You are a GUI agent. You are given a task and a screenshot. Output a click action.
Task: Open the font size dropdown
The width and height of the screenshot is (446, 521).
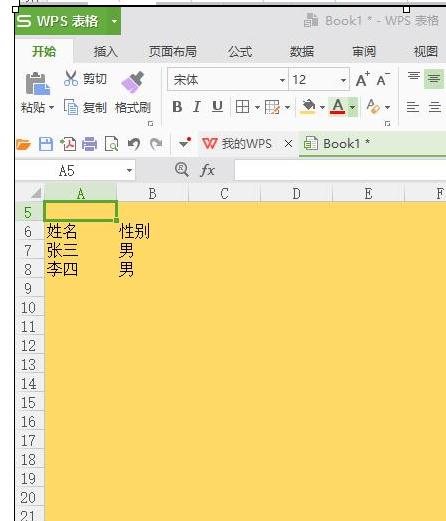tap(343, 80)
